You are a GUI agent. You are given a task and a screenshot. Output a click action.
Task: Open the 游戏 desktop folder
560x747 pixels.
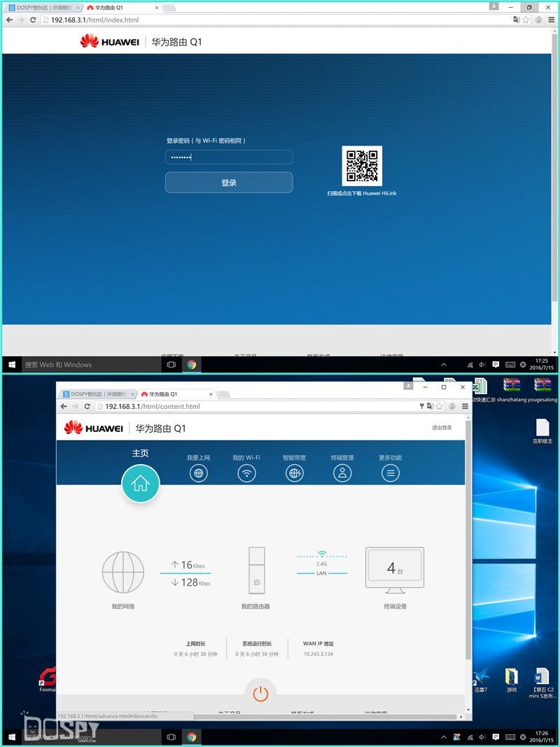pyautogui.click(x=512, y=679)
